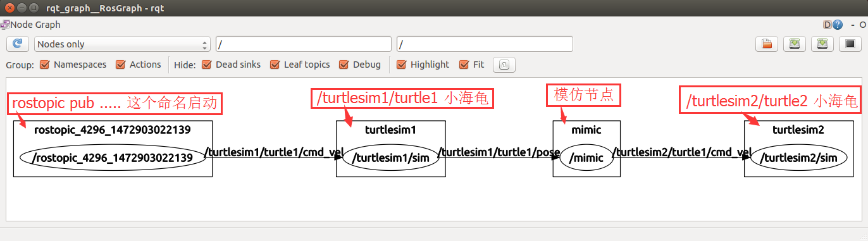Uncheck the Dead sinks checkbox
The width and height of the screenshot is (868, 241).
pos(207,65)
